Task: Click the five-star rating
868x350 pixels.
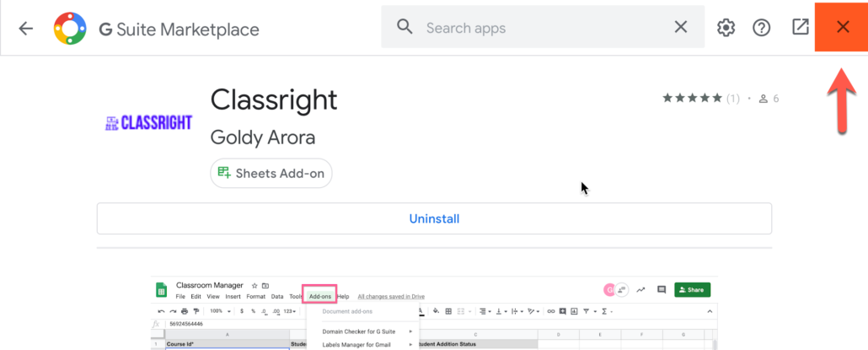Action: (692, 99)
